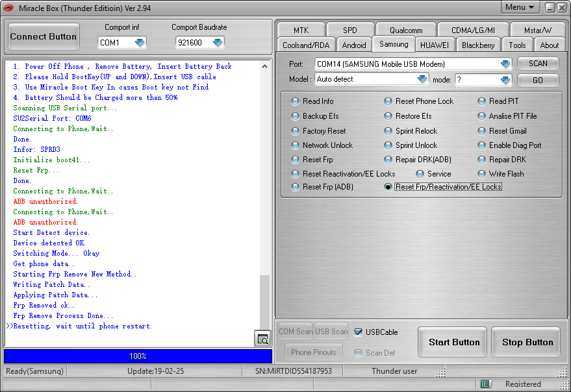
Task: Switch to the Mstar/W tab
Action: 538,30
